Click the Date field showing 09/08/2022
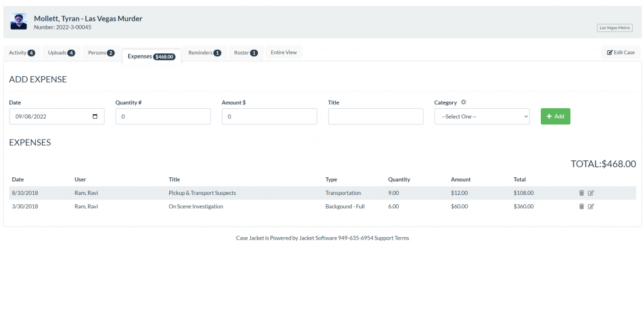 pyautogui.click(x=57, y=116)
